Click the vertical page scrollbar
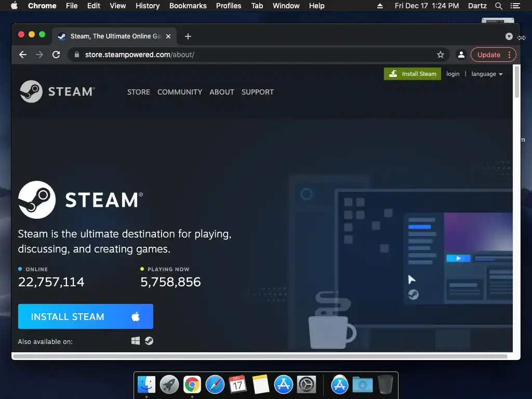Image resolution: width=532 pixels, height=399 pixels. [x=517, y=82]
